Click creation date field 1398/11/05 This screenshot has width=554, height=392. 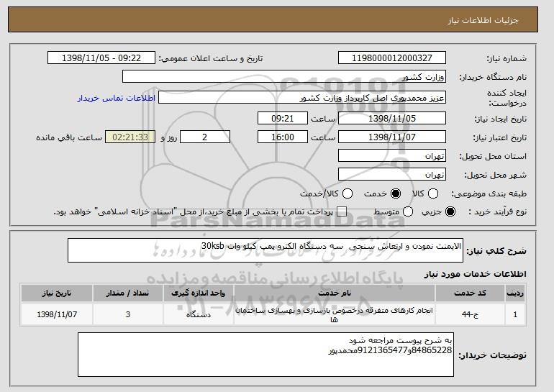pyautogui.click(x=392, y=118)
